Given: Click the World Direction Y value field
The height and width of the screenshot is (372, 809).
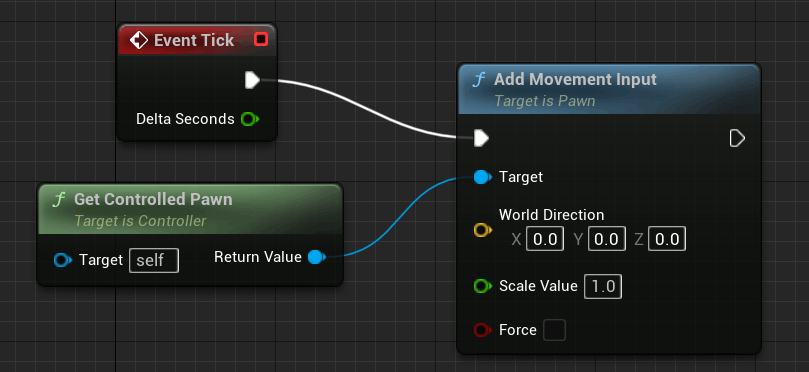Looking at the screenshot, I should click(607, 239).
